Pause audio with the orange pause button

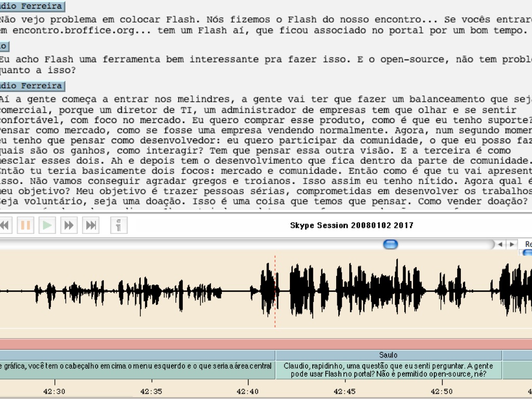pyautogui.click(x=25, y=225)
